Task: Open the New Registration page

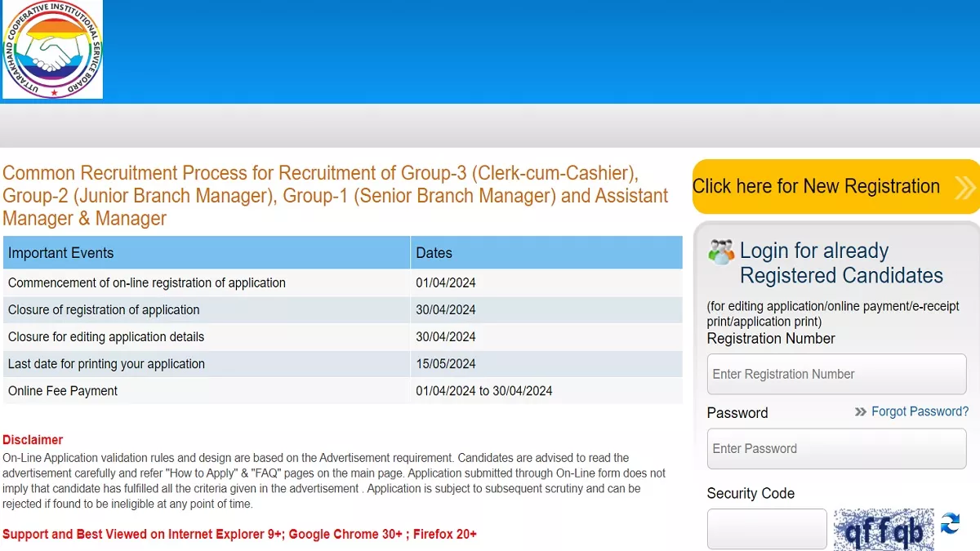Action: pyautogui.click(x=817, y=187)
